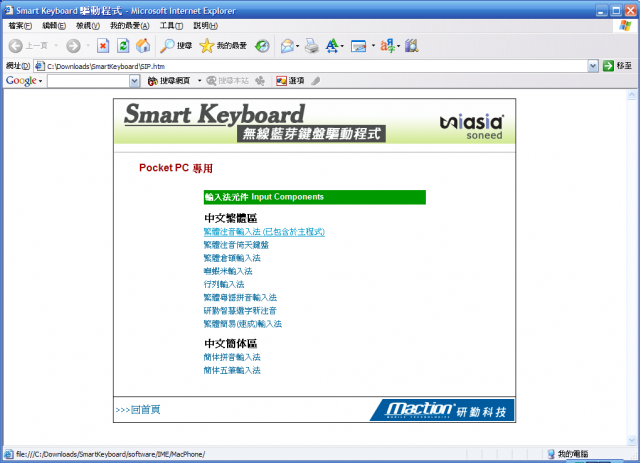Click the 搜尋本站 site search button
Viewport: 640px width, 463px height.
[227, 81]
